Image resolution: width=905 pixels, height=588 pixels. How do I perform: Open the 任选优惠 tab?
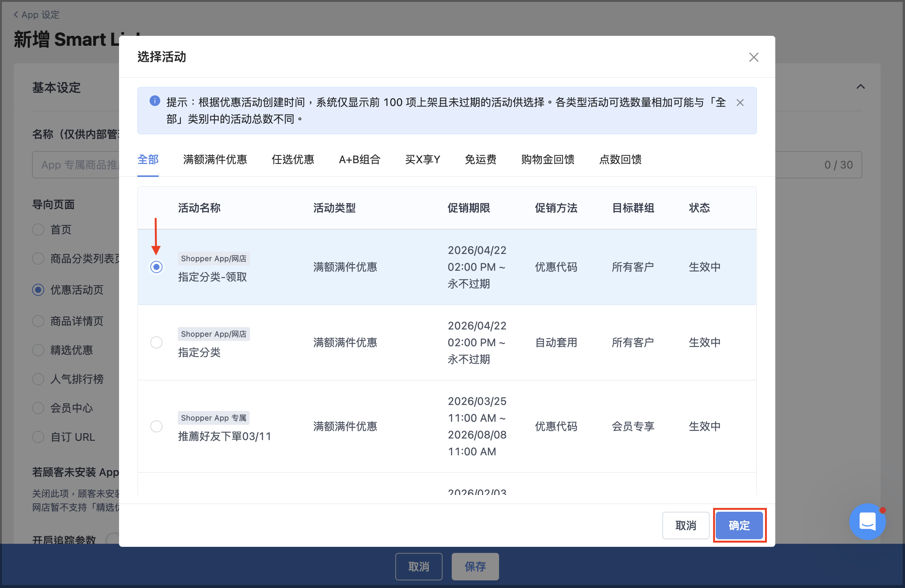tap(293, 159)
